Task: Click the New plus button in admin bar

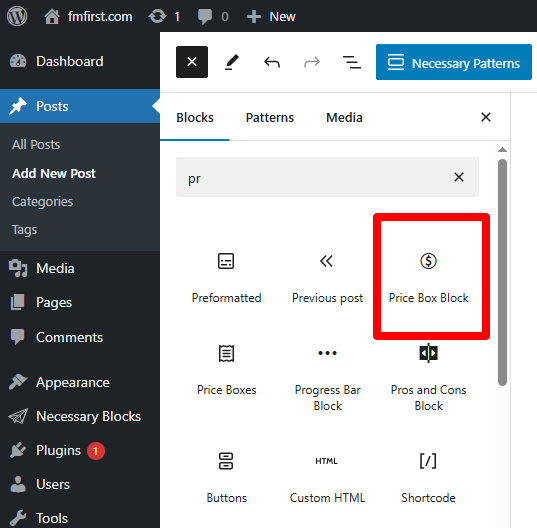Action: 271,16
